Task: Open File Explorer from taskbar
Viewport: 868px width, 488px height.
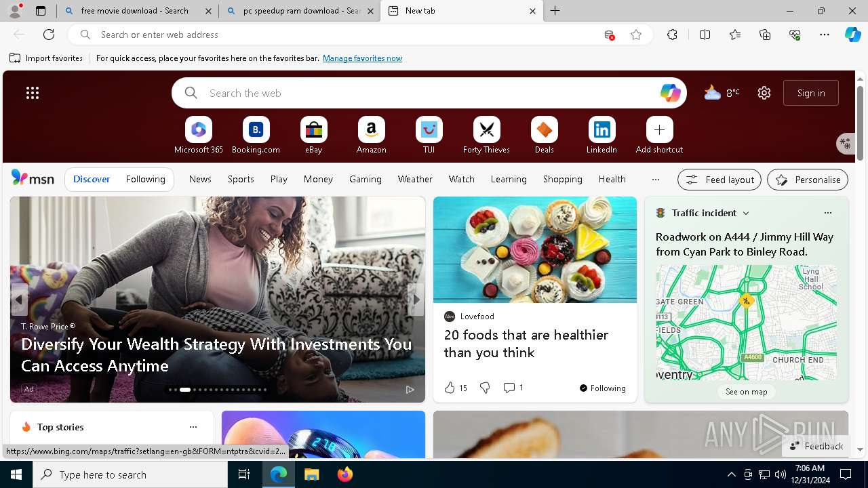Action: tap(311, 474)
